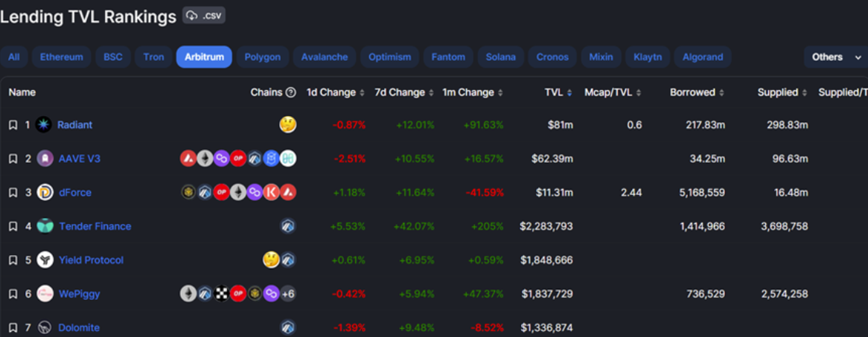Click the WePiggy logo icon
This screenshot has width=868, height=337.
point(45,294)
